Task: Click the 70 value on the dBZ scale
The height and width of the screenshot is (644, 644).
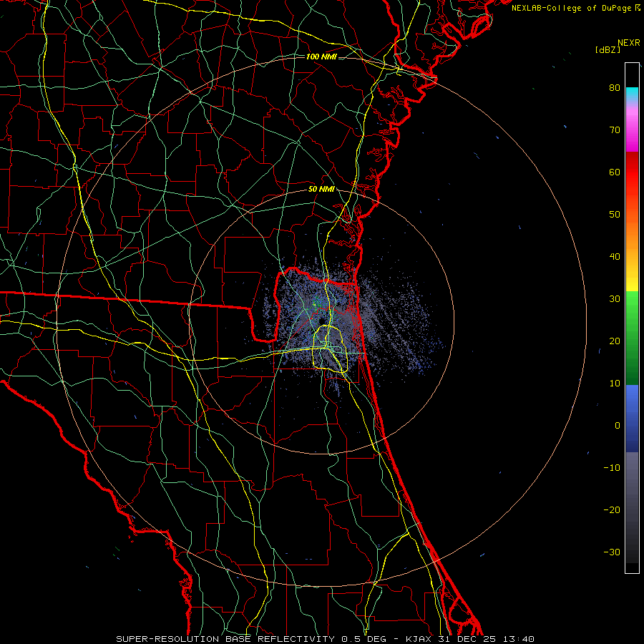Action: click(615, 130)
